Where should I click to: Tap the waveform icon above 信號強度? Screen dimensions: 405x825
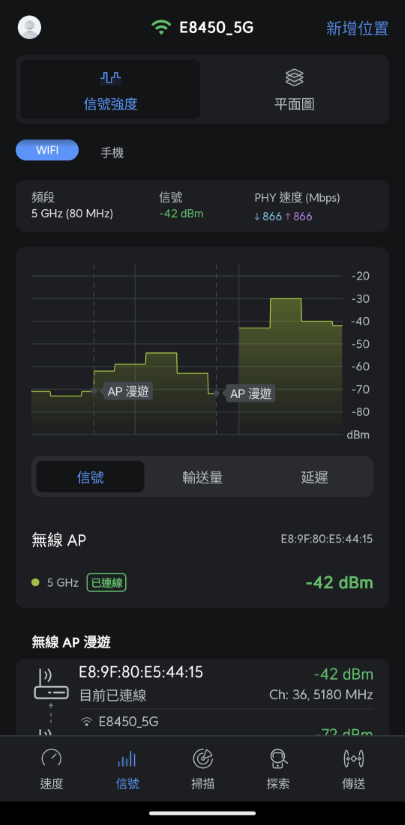[110, 78]
